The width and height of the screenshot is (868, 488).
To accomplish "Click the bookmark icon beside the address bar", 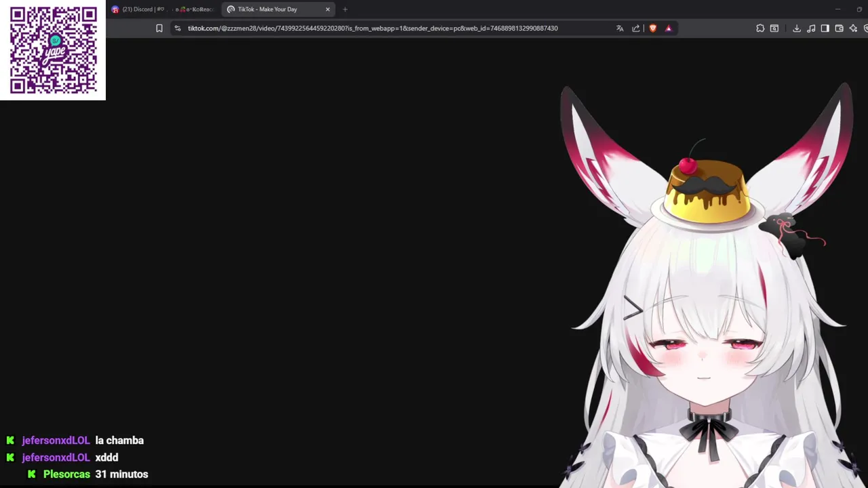I will click(x=159, y=28).
